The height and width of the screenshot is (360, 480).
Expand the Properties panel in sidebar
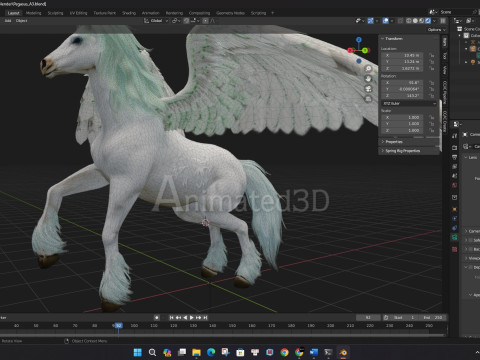pos(393,142)
